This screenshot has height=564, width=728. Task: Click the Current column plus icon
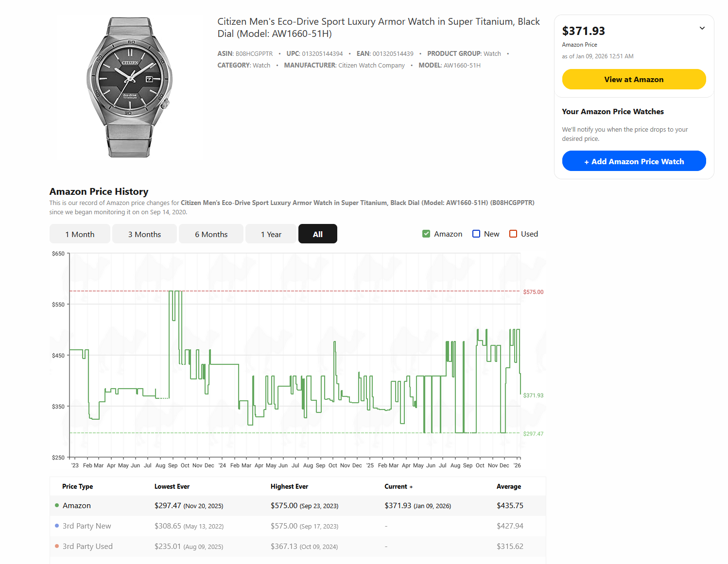(411, 487)
